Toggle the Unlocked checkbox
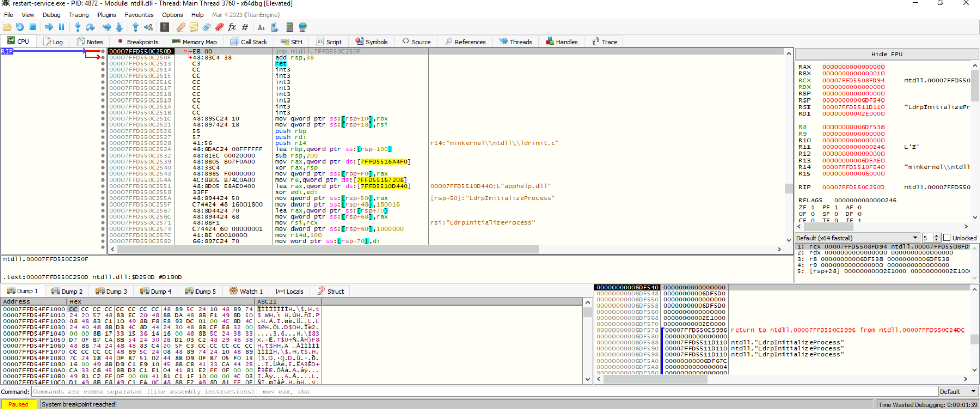Viewport: 980px width, 409px height. 947,238
